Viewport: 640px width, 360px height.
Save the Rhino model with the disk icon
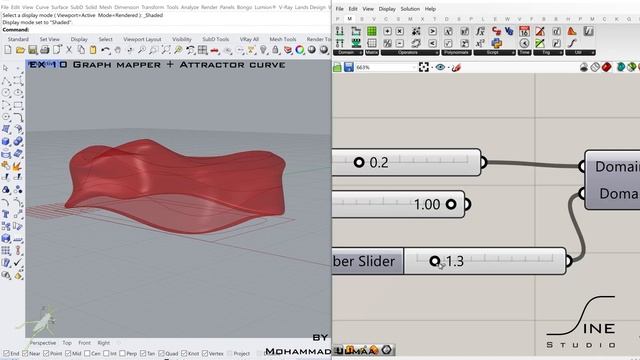pos(33,50)
